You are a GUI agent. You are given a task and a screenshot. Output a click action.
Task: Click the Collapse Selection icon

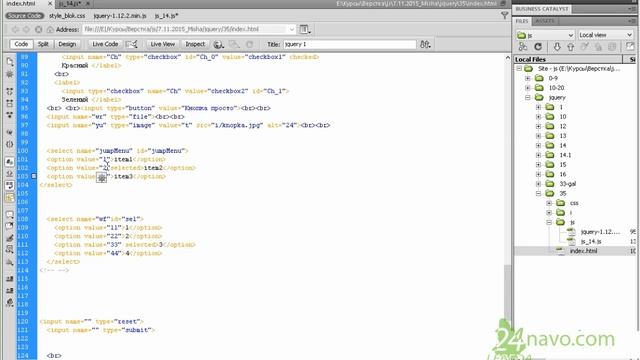point(10,103)
